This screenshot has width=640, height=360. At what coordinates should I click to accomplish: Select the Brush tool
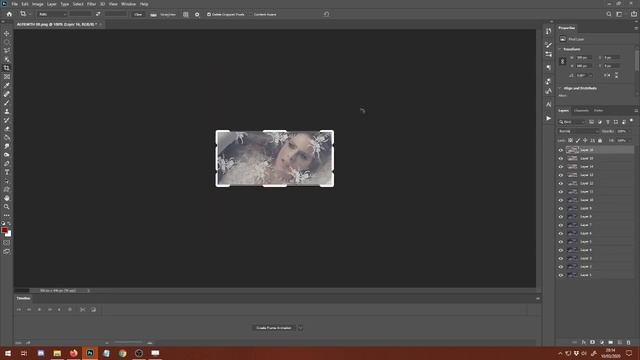[x=7, y=103]
